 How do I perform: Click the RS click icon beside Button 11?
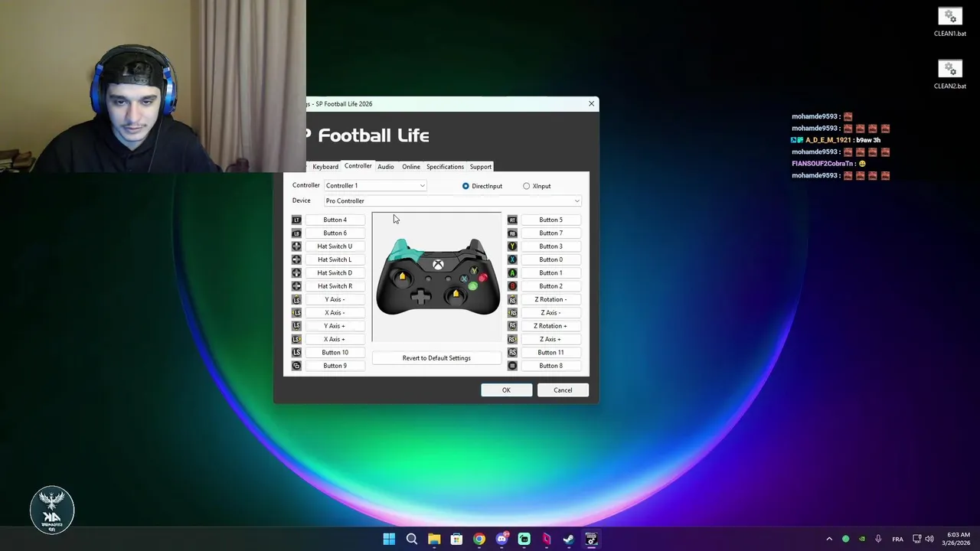[x=512, y=352]
